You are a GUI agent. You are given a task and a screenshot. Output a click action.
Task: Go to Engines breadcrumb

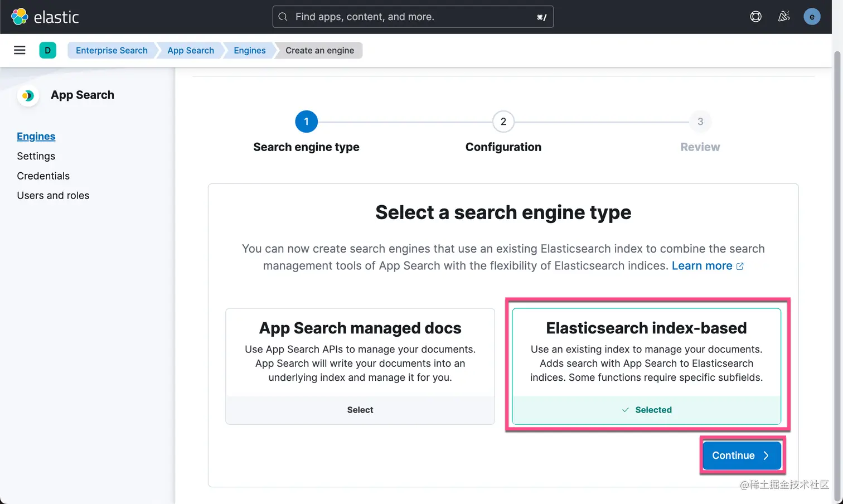(x=250, y=50)
